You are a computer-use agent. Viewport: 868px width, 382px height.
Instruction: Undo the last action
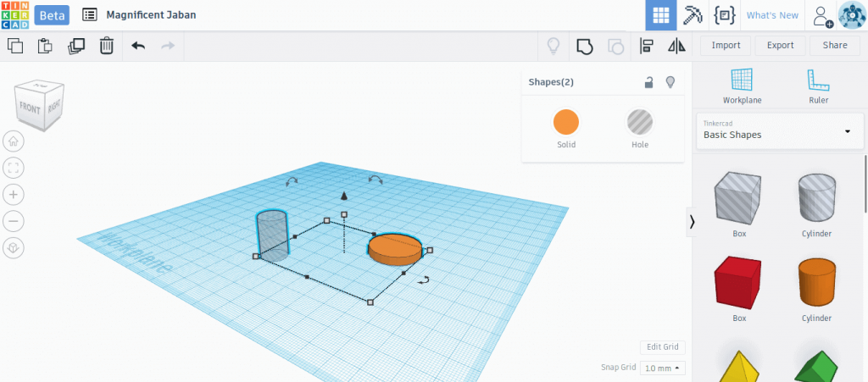[x=138, y=46]
